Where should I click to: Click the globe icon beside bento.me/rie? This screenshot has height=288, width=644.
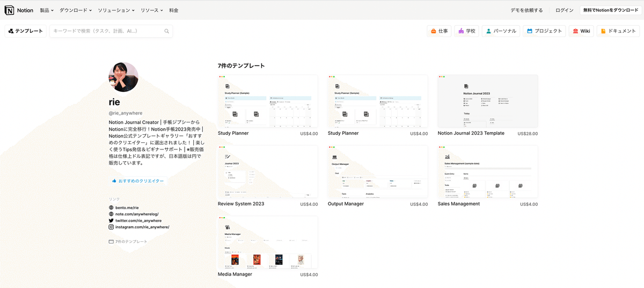click(x=111, y=207)
